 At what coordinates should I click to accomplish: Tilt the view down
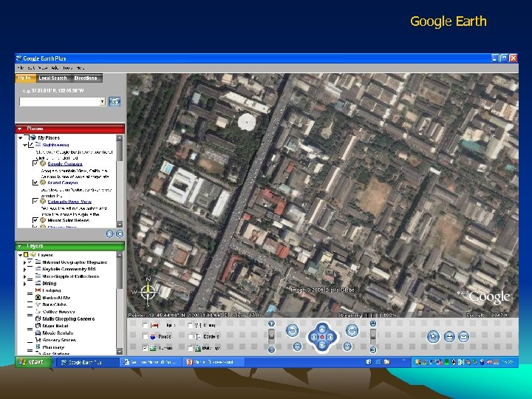tap(373, 349)
